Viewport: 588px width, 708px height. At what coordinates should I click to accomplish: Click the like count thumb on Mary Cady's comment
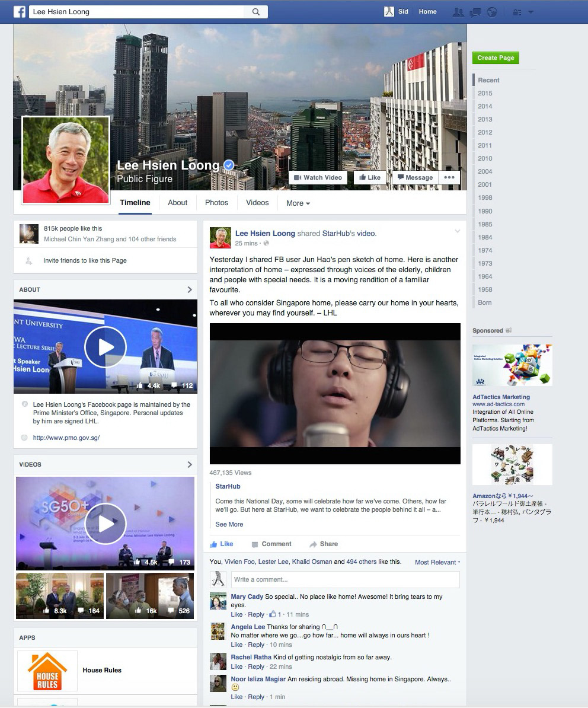(x=273, y=614)
